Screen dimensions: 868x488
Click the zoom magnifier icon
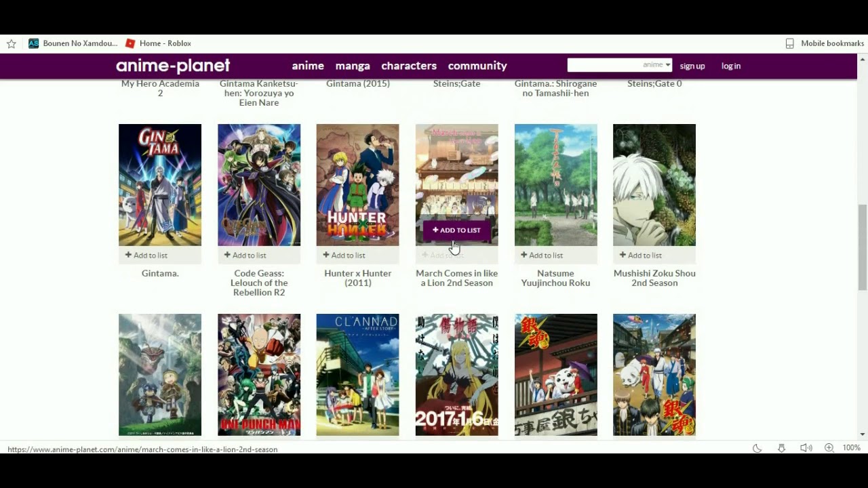[x=829, y=448]
